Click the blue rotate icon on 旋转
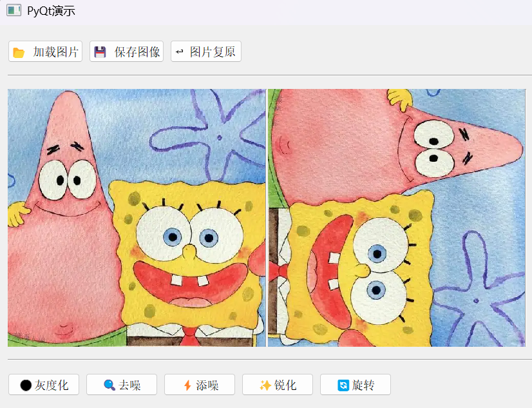532x408 pixels. pyautogui.click(x=343, y=385)
